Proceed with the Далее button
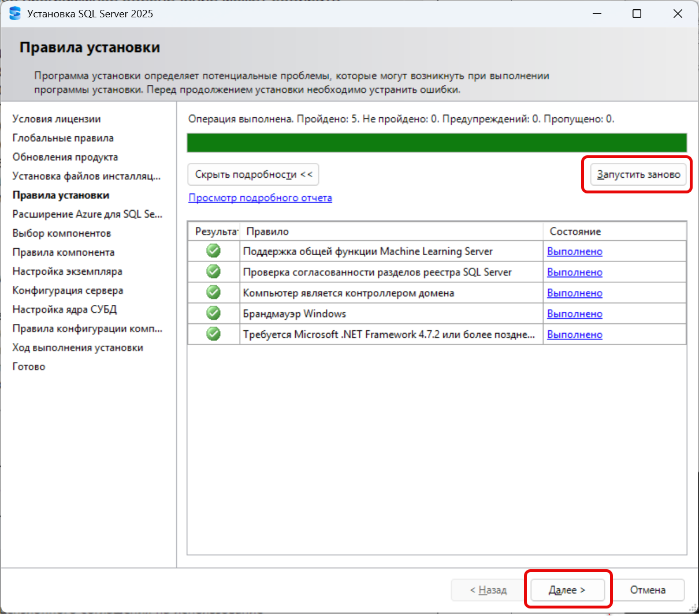The image size is (699, 616). point(567,589)
